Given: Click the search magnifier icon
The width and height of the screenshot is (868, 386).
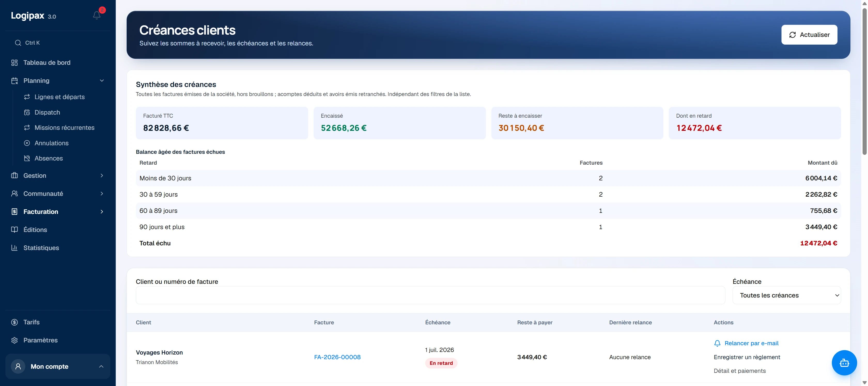Looking at the screenshot, I should 18,43.
